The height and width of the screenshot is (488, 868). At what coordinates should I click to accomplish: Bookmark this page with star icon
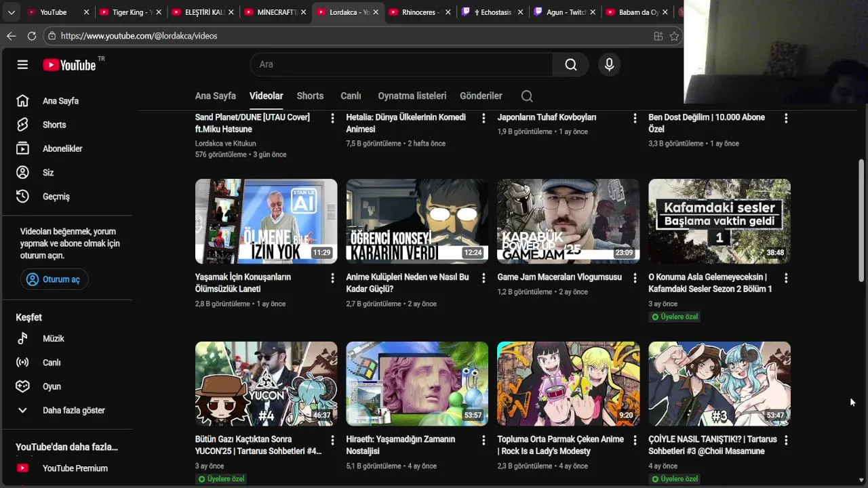[674, 36]
